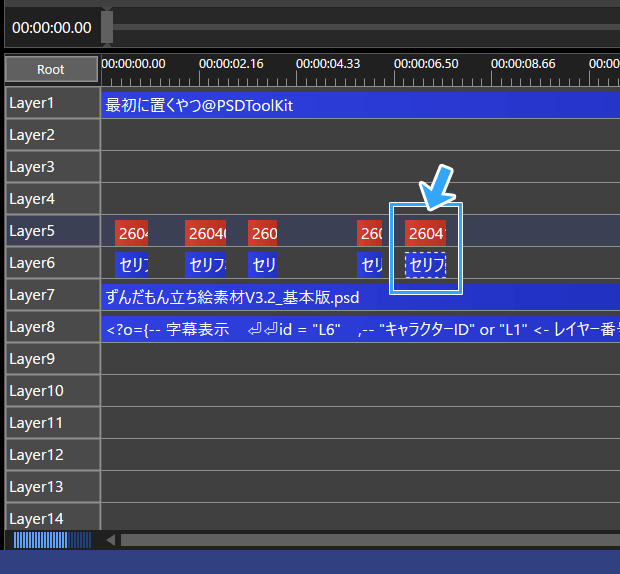Select the third red clip on Layer5
This screenshot has height=574, width=620.
tap(263, 233)
